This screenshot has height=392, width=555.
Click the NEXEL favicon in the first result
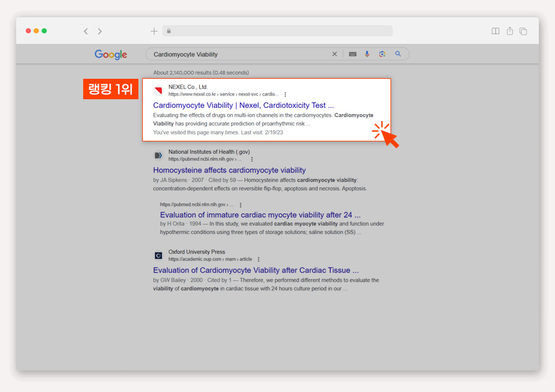158,91
